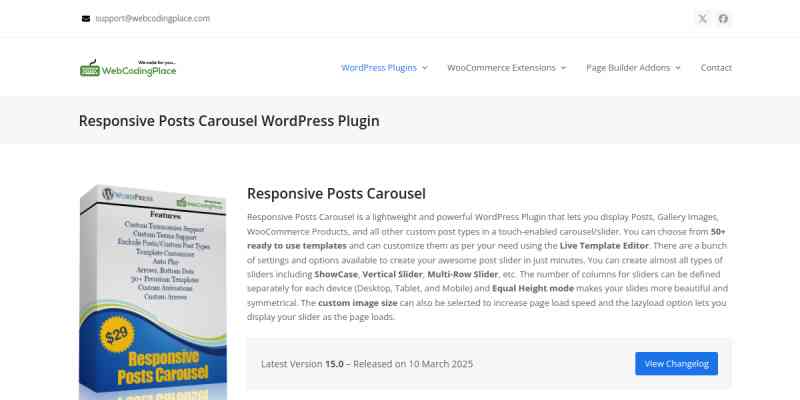Viewport: 800px width, 400px height.
Task: Click the bold Live Template Editor text
Action: 604,246
